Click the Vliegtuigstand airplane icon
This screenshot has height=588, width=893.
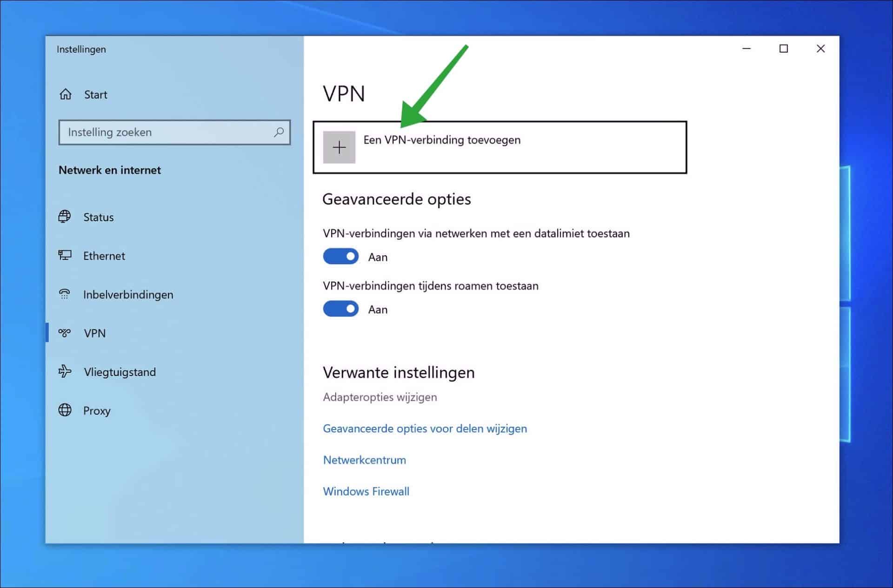(66, 371)
